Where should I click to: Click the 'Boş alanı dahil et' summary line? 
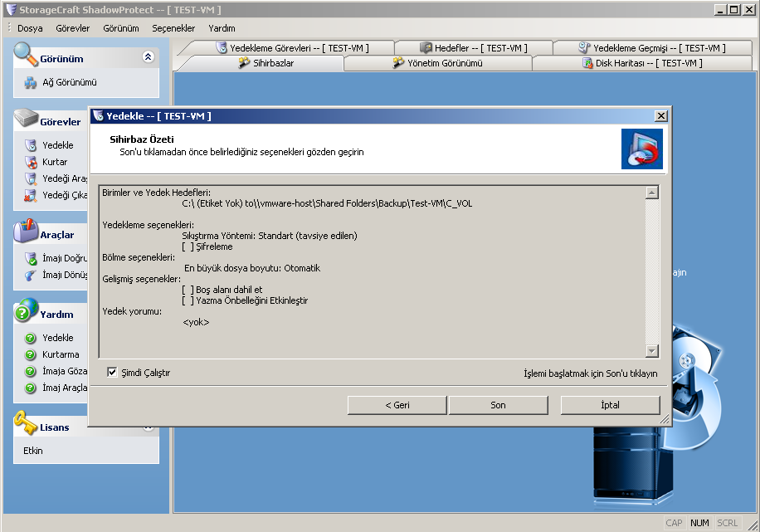(222, 290)
